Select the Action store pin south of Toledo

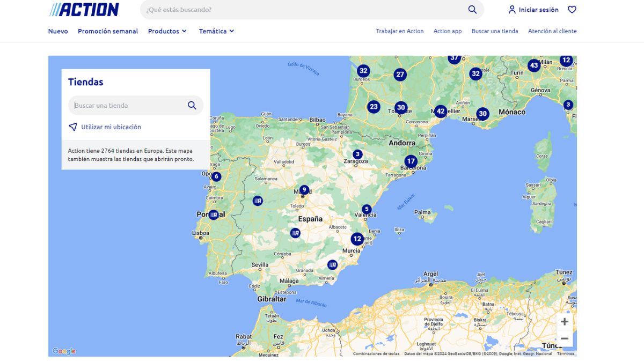click(x=295, y=233)
